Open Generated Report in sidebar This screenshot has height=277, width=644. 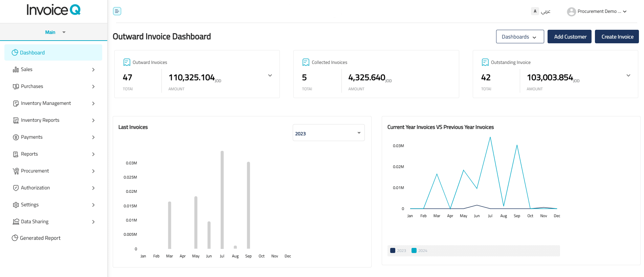(x=40, y=238)
